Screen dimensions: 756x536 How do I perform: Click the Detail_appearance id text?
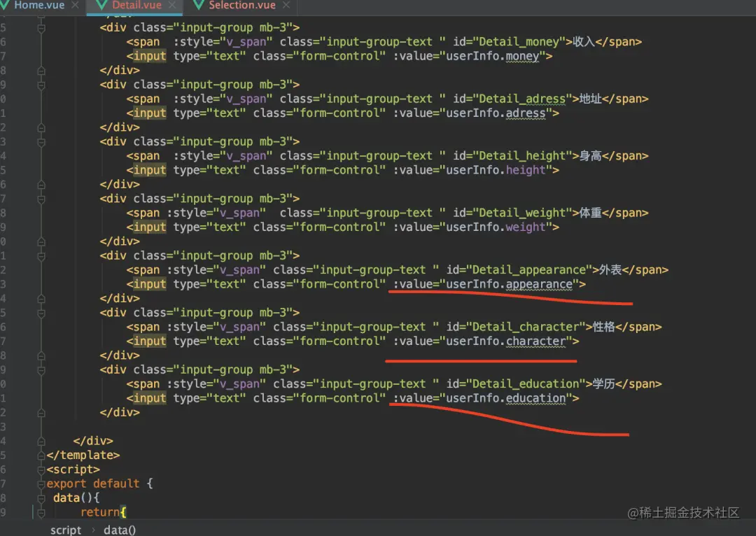(529, 270)
